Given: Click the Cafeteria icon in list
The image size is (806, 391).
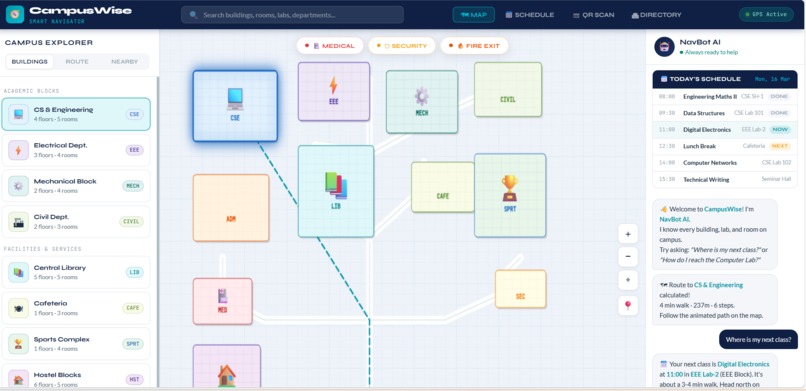Looking at the screenshot, I should tap(19, 308).
